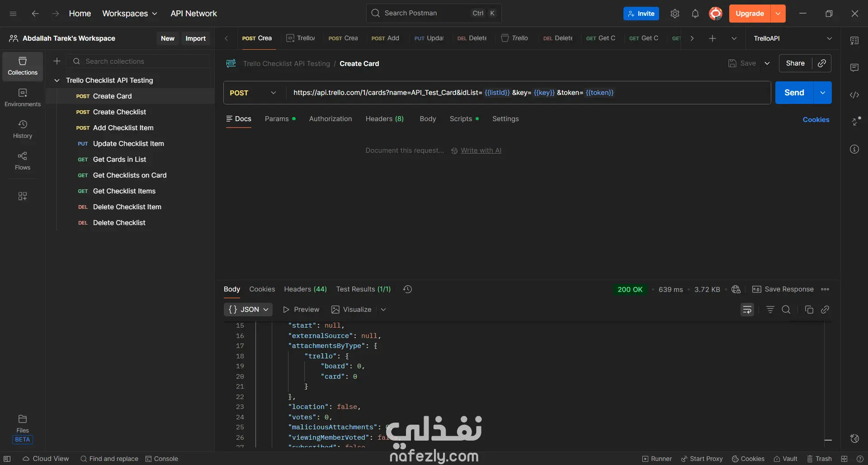Open the Collections sidebar panel
The width and height of the screenshot is (868, 465).
click(23, 66)
